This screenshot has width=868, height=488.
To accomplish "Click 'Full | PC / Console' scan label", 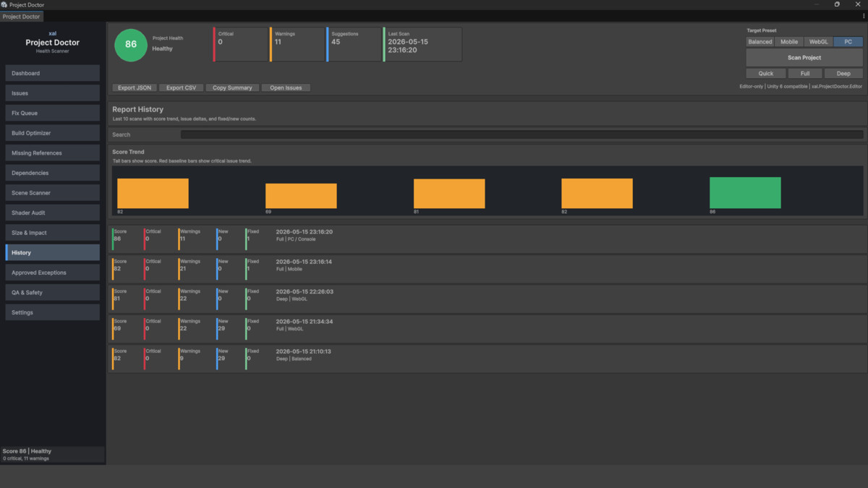I will coord(297,239).
